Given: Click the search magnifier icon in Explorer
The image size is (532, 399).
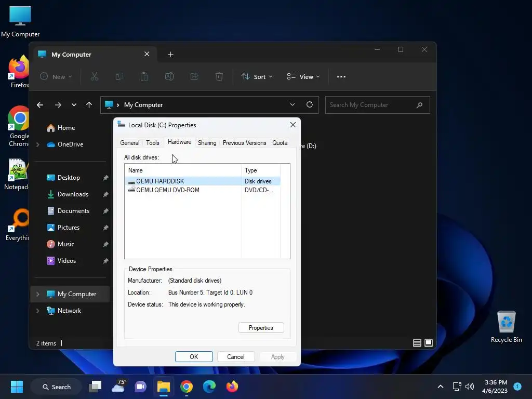Looking at the screenshot, I should [419, 105].
